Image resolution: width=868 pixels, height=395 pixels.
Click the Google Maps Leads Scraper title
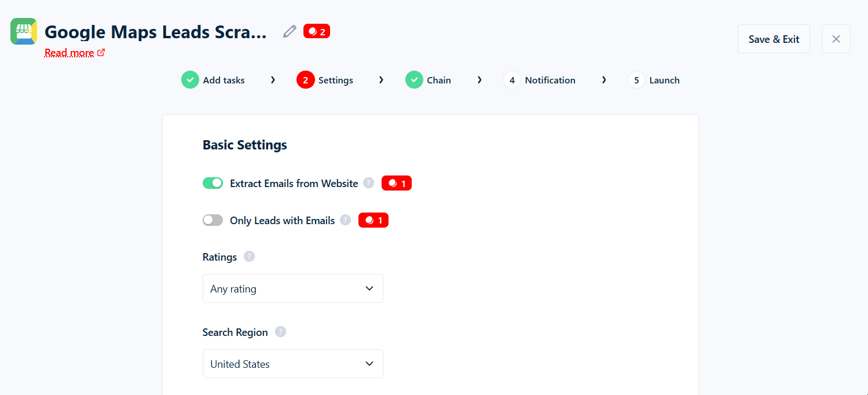[x=156, y=32]
